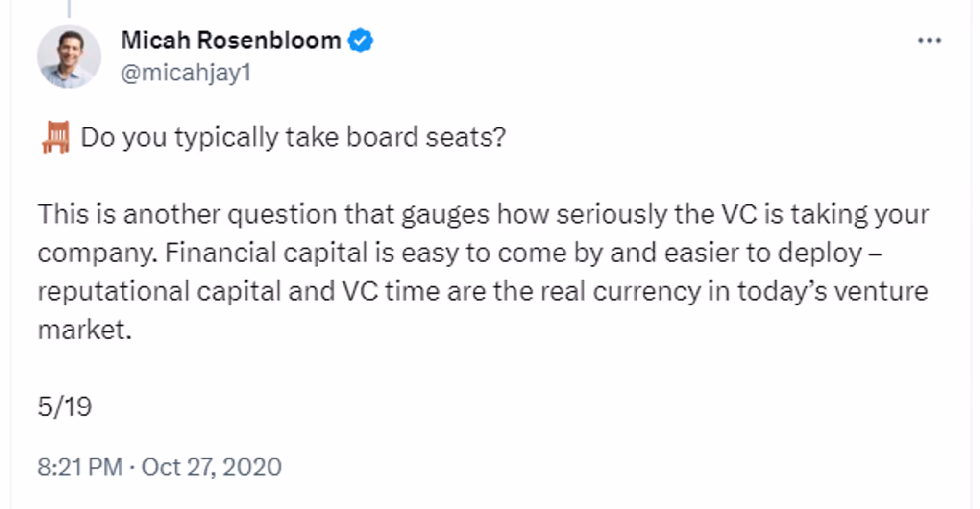Screen dimensions: 980x509
Task: Click "Financial capital" in the tweet body
Action: click(x=266, y=253)
